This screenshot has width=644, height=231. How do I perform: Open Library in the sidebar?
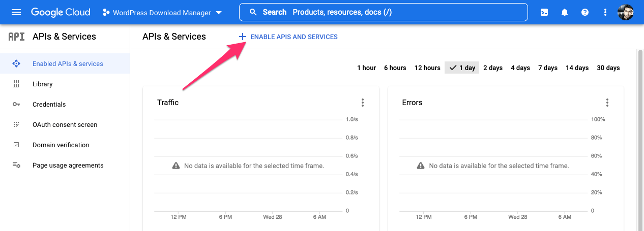click(43, 84)
